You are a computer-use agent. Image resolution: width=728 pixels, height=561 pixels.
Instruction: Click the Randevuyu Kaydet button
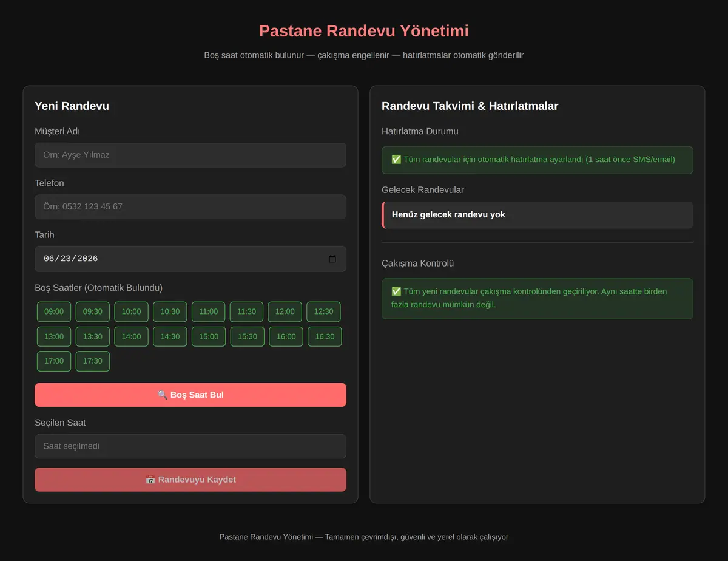click(x=190, y=480)
